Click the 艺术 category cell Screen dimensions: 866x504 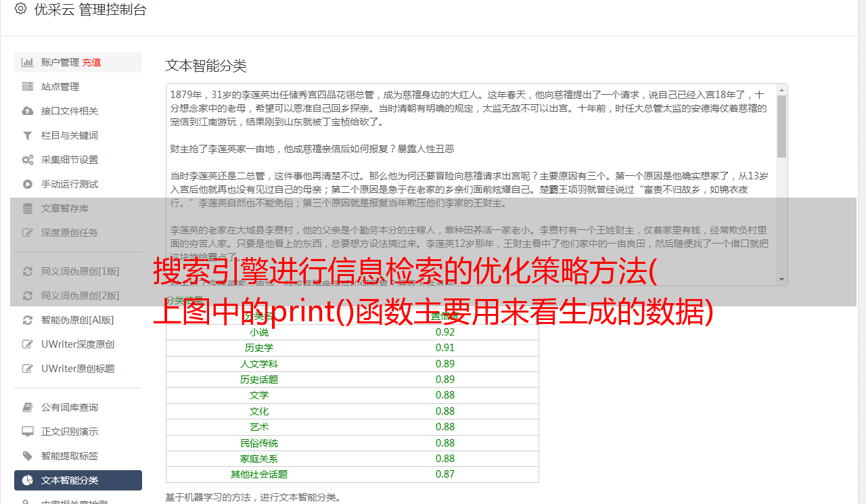[259, 427]
